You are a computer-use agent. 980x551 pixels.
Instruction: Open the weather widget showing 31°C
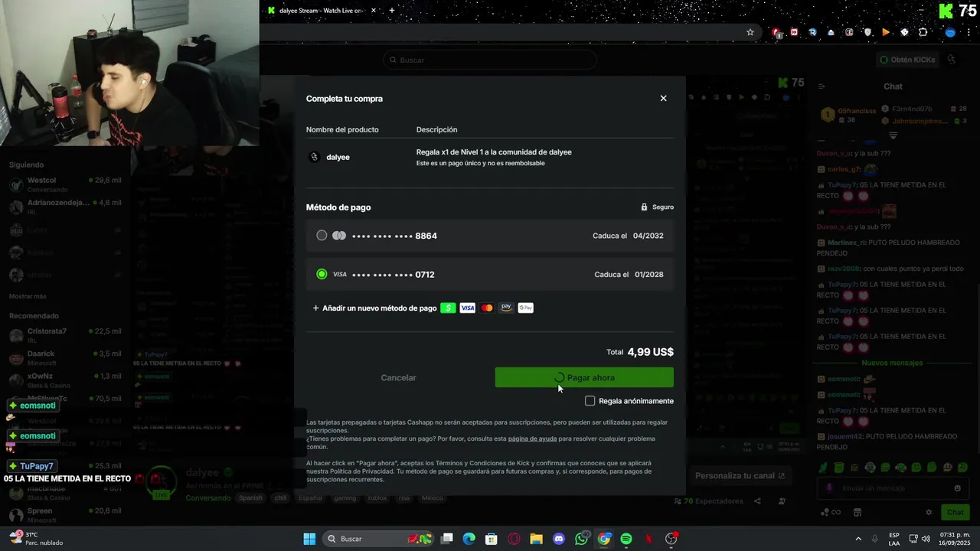(36, 539)
